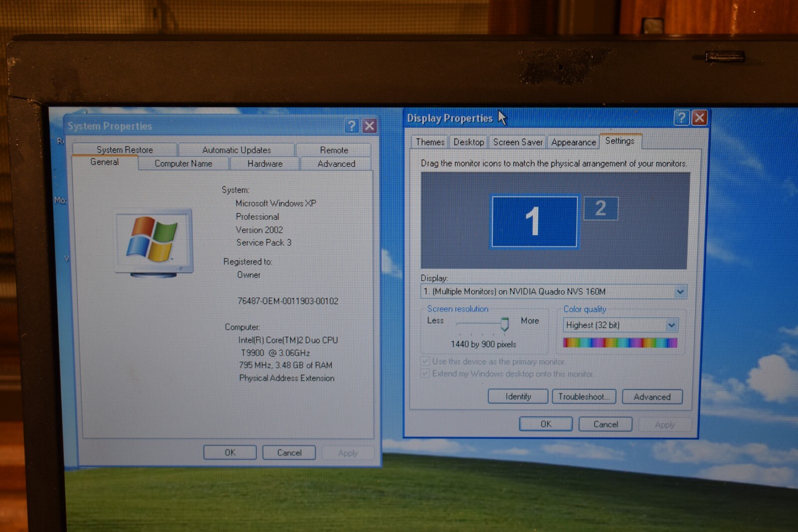This screenshot has height=532, width=798.
Task: Click '795 MHz, 3.48 GB of RAM' text
Action: click(x=285, y=365)
